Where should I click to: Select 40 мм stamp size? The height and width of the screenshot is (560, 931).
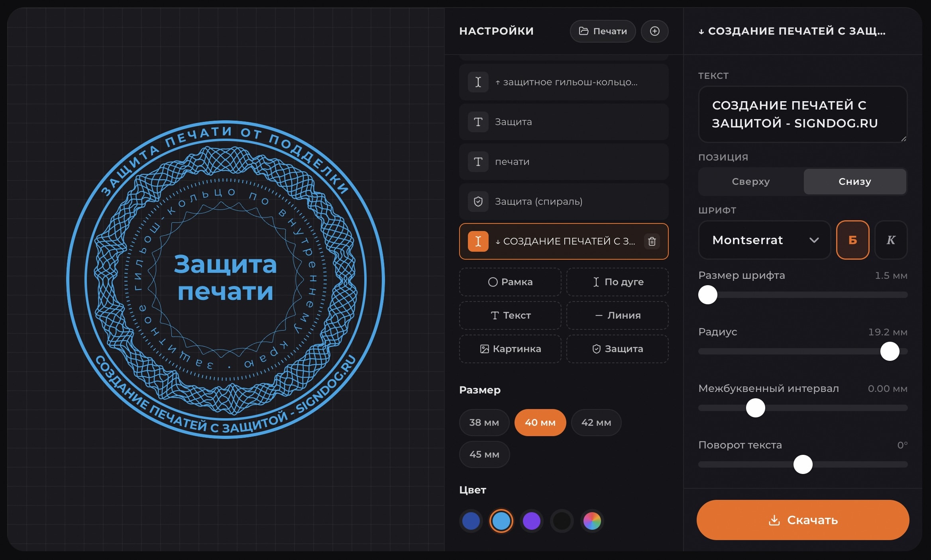tap(540, 423)
